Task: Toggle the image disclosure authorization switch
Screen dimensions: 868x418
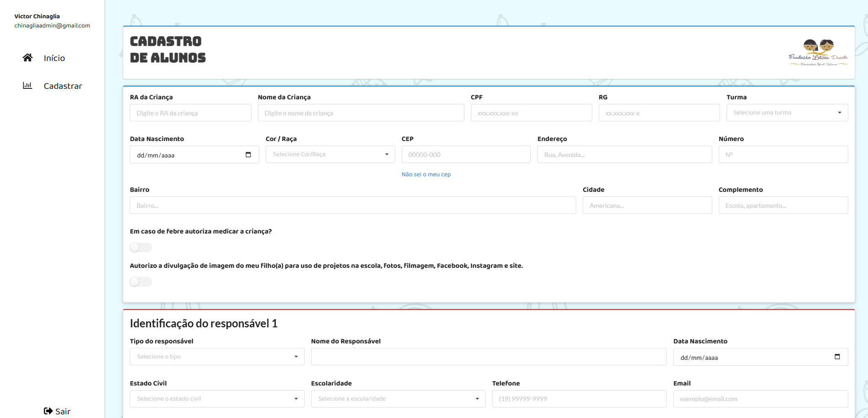Action: click(x=141, y=282)
